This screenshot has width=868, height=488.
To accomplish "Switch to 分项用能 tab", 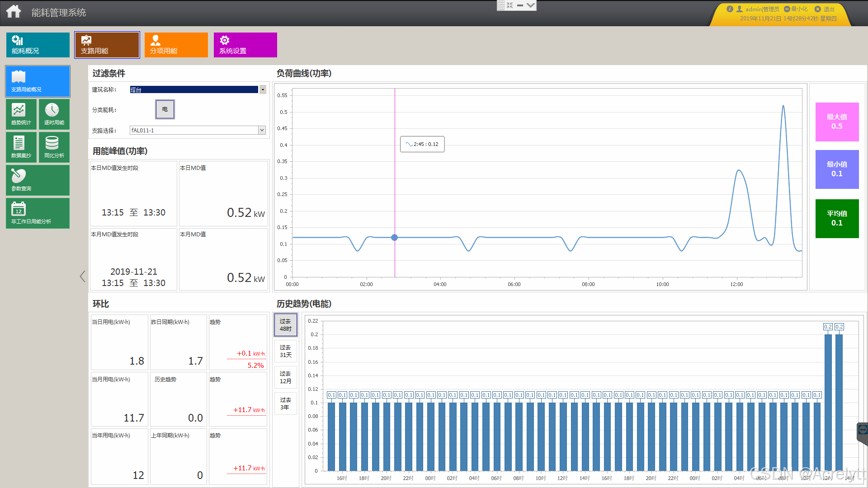I will (x=176, y=45).
